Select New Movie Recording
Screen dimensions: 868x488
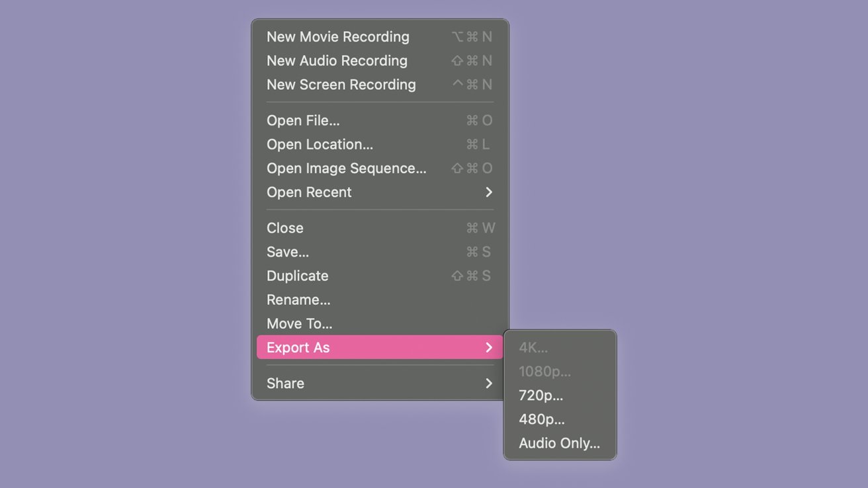337,37
